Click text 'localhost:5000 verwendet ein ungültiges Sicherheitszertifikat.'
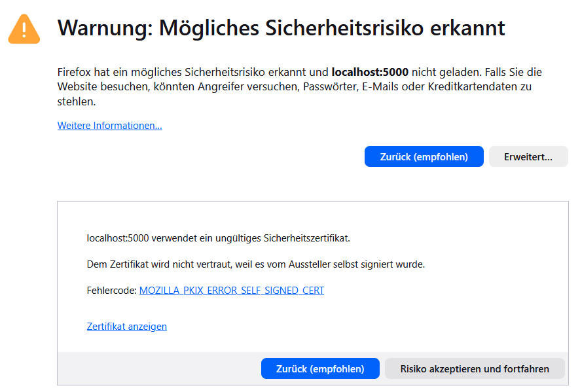 click(218, 238)
